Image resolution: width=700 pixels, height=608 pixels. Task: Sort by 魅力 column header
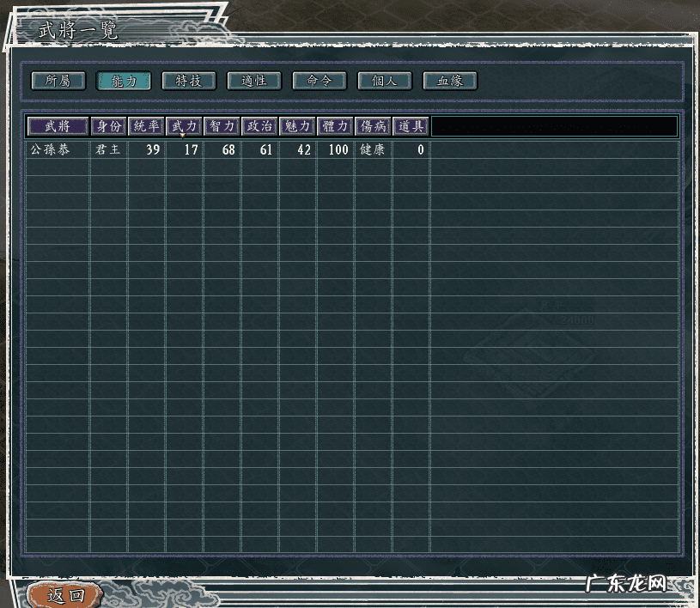297,126
